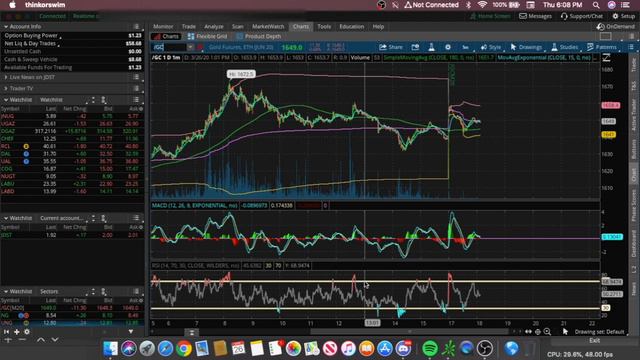Open the Scan tab
640x360 pixels.
click(x=238, y=27)
